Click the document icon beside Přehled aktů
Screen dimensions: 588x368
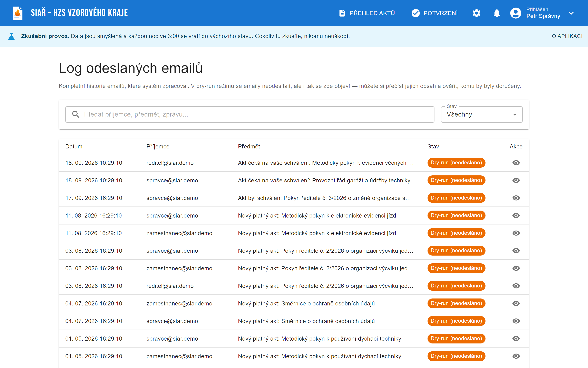pos(342,13)
